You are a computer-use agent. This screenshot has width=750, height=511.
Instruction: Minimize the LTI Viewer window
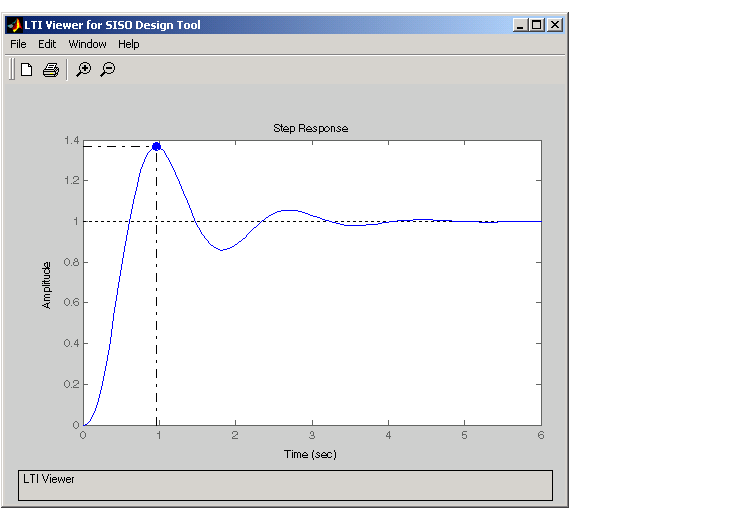tap(521, 25)
